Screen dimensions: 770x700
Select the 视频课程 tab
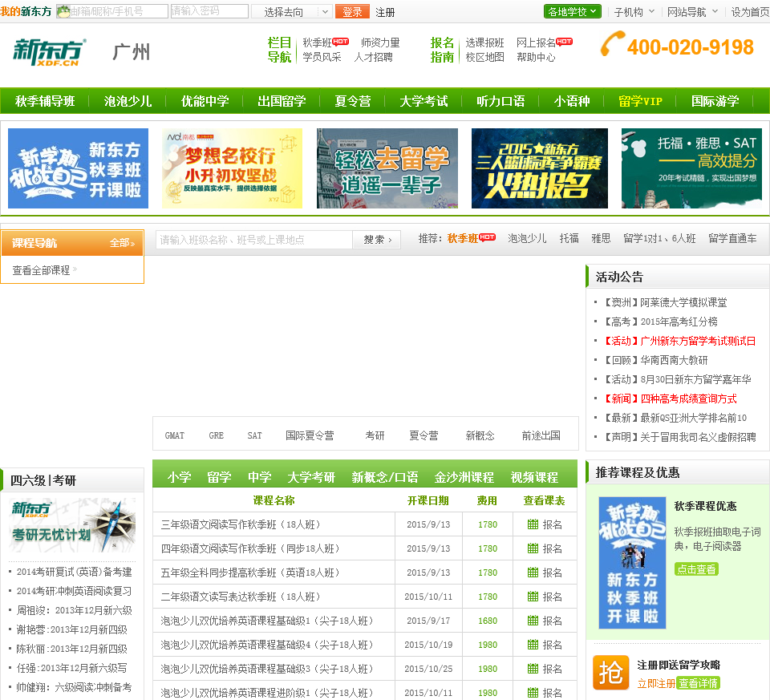point(534,476)
